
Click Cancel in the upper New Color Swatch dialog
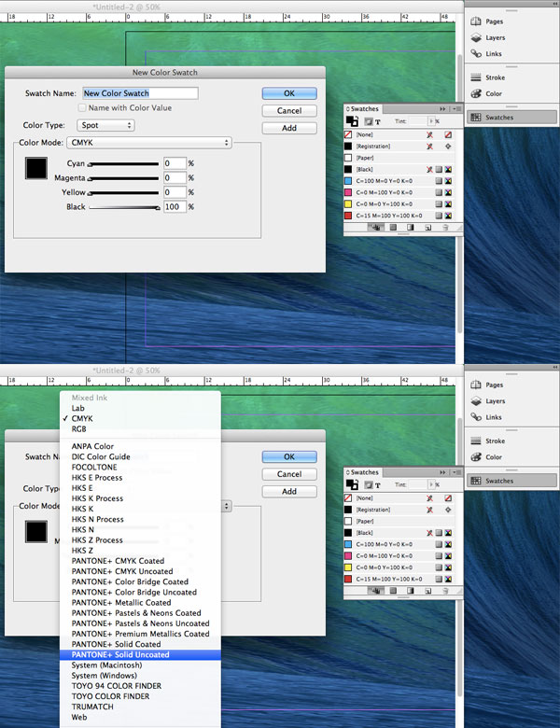289,110
